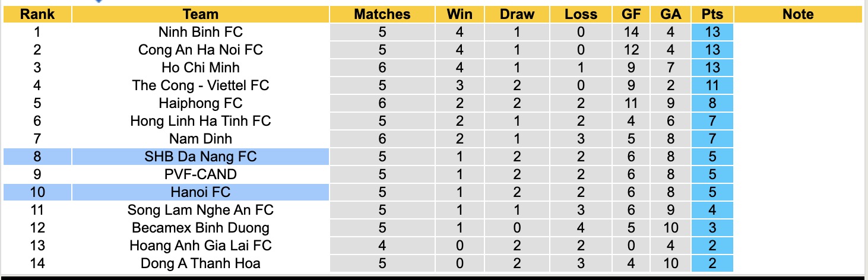This screenshot has width=868, height=280.
Task: Open the PVF-CAND team entry
Action: point(201,174)
